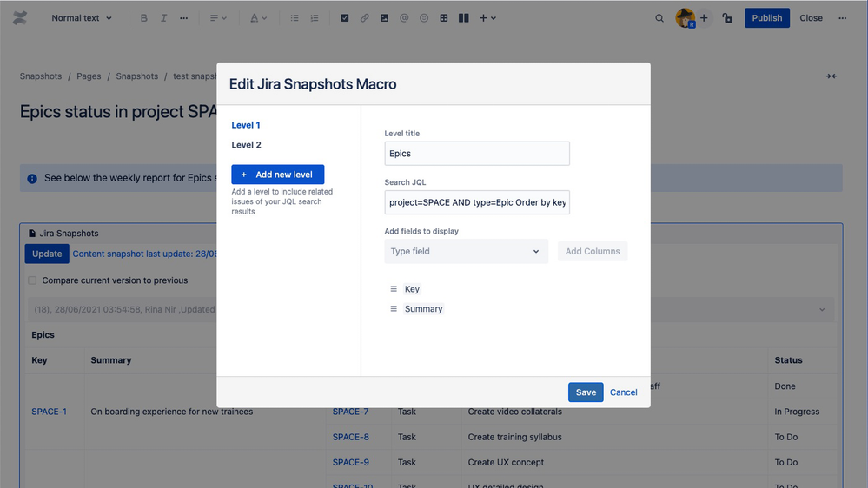868x488 pixels.
Task: Insert a table
Action: click(x=444, y=18)
